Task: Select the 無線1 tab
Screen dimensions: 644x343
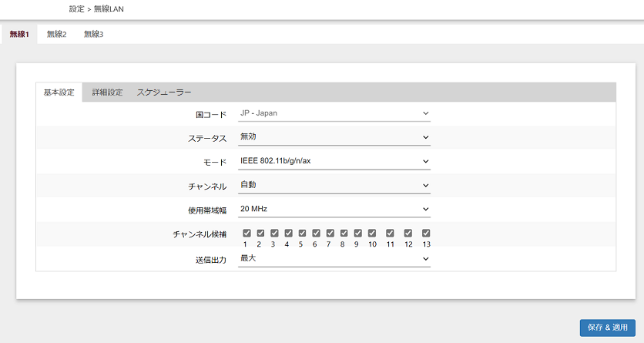Action: pyautogui.click(x=19, y=34)
